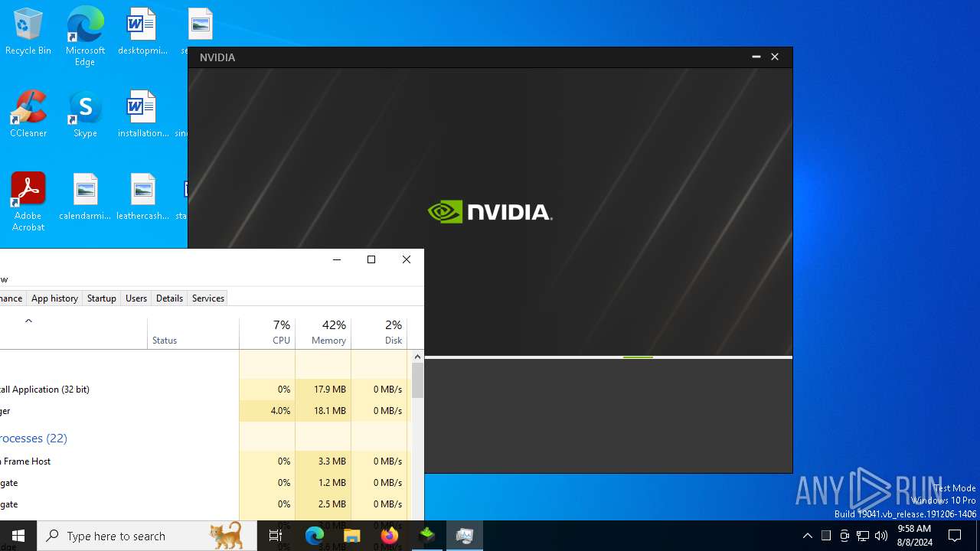
Task: Sort by Memory column header
Action: tap(323, 333)
